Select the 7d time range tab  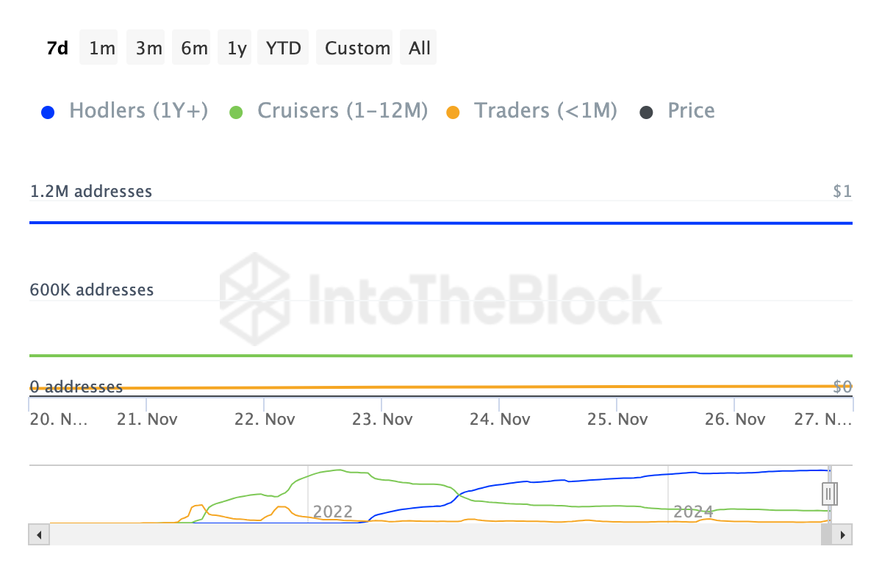point(57,49)
